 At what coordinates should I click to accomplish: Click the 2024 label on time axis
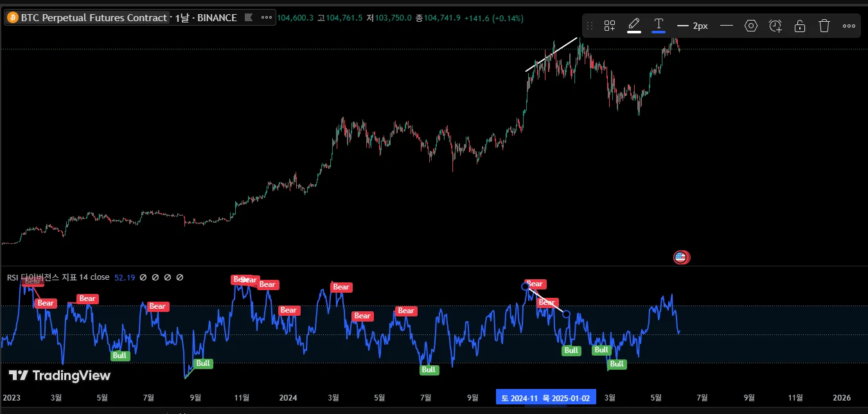coord(288,398)
